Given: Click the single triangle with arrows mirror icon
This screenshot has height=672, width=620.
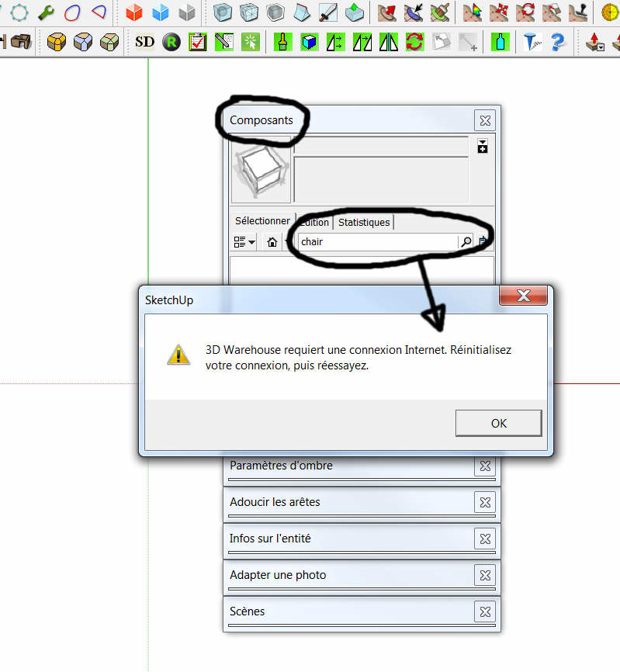Looking at the screenshot, I should click(335, 42).
